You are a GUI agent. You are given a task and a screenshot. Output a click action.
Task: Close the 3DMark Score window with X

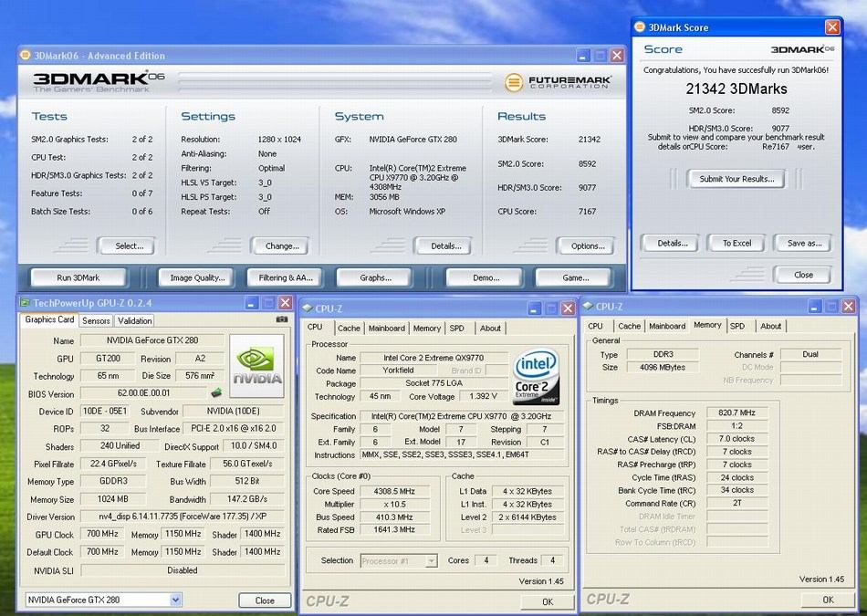(x=832, y=27)
